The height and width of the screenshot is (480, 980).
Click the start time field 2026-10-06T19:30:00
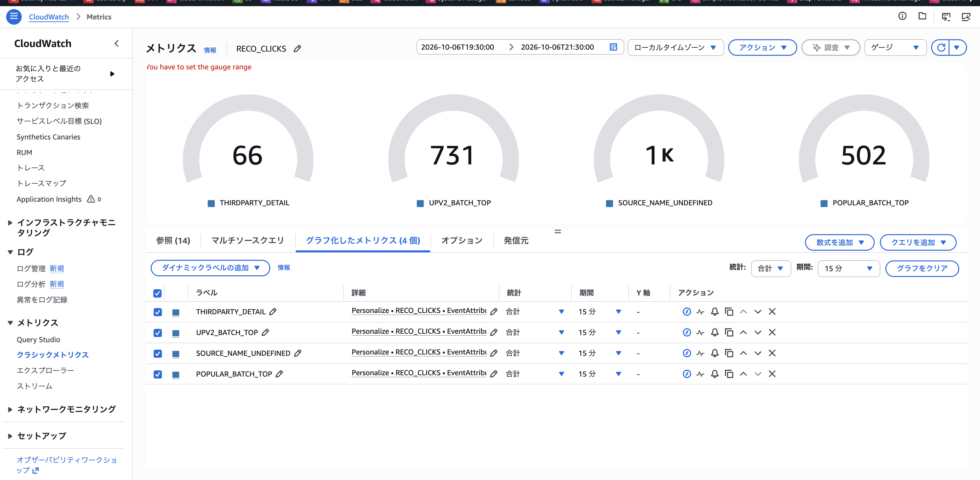coord(457,47)
